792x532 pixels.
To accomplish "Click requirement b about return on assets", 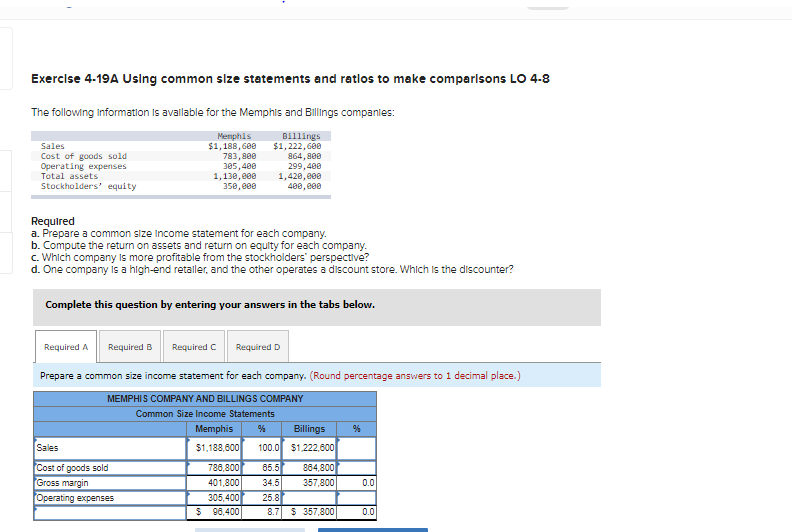I will pyautogui.click(x=199, y=246).
